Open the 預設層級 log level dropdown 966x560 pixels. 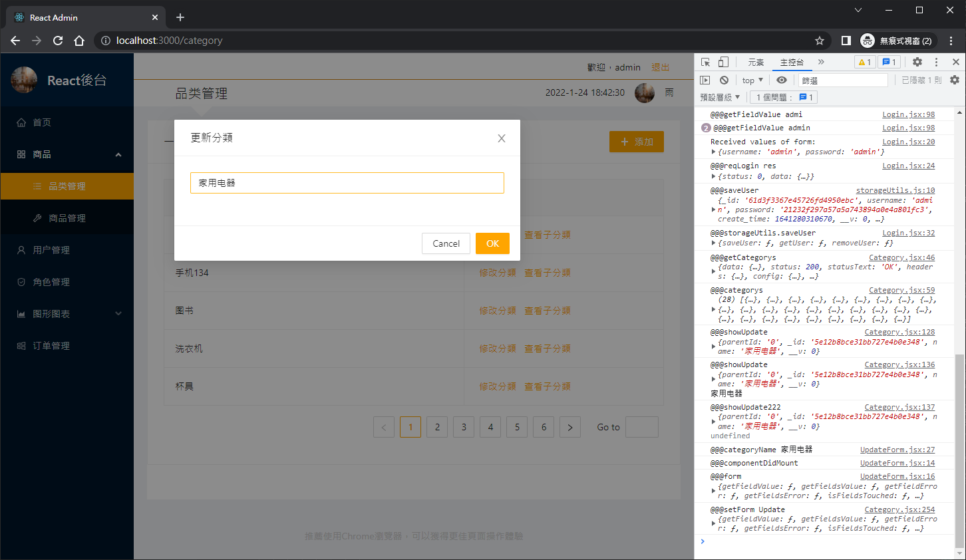coord(720,97)
